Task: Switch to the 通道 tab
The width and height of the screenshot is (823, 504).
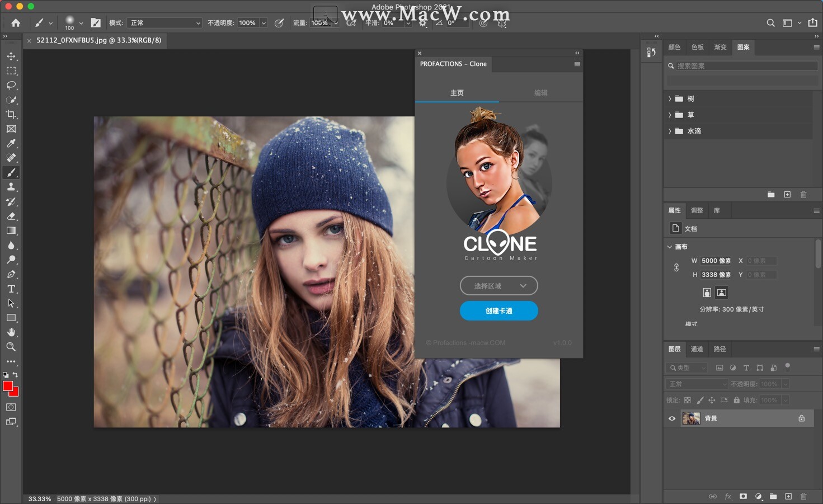Action: 697,349
